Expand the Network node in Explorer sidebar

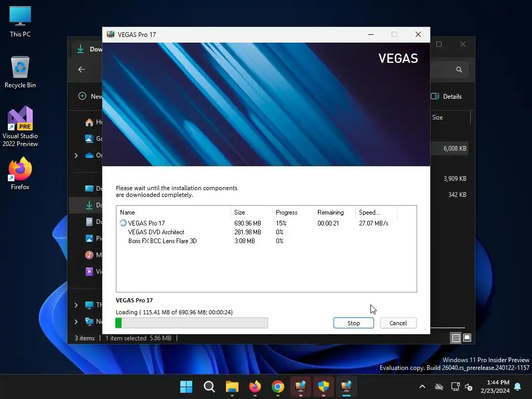click(x=76, y=321)
